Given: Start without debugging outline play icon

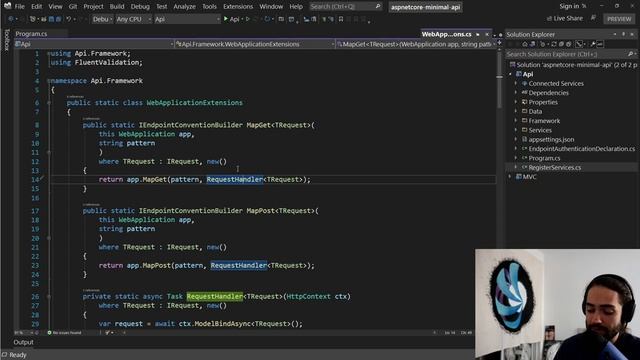Looking at the screenshot, I should click(248, 19).
